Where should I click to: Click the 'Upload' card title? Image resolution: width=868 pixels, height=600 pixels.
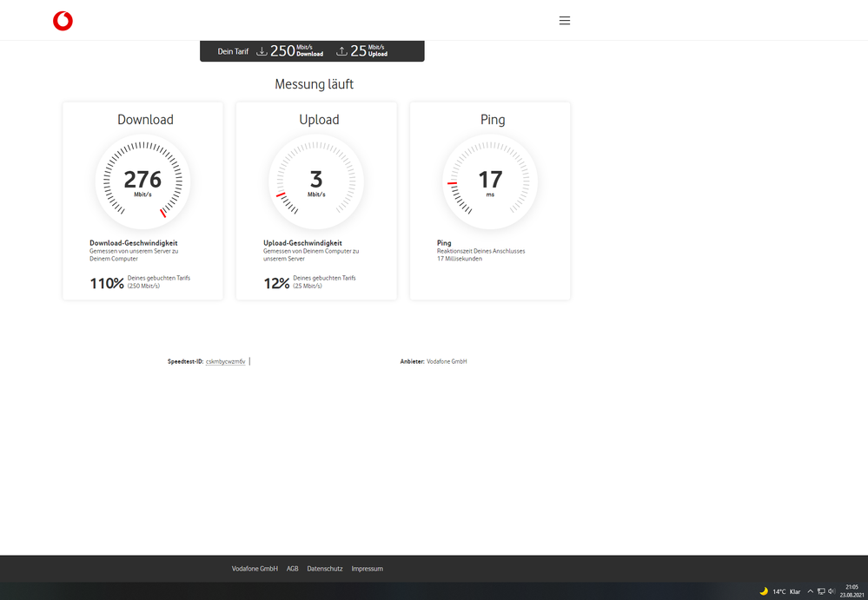[319, 120]
